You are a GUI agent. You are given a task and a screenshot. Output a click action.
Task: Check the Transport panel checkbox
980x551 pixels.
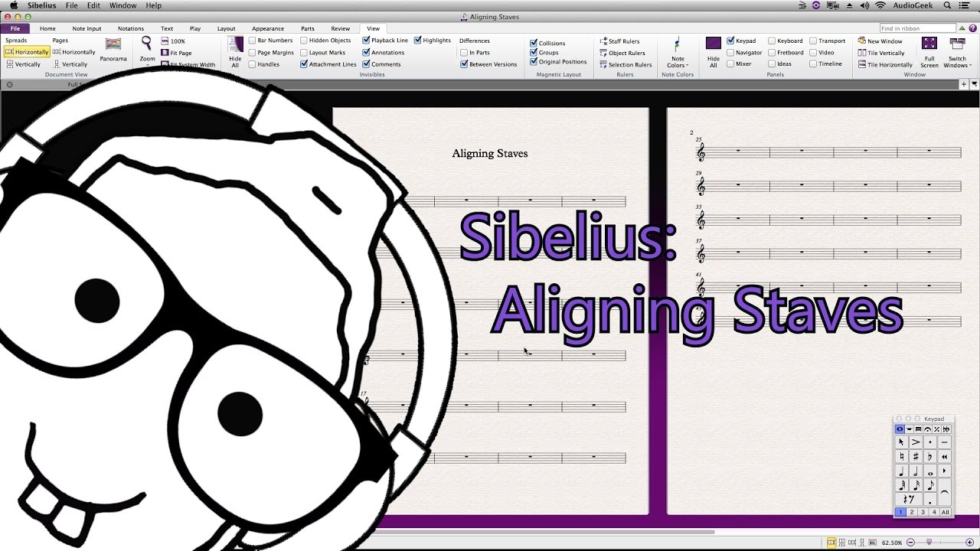pyautogui.click(x=813, y=41)
